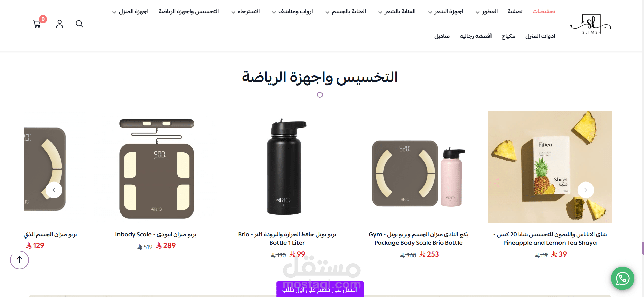This screenshot has height=297, width=644.
Task: Expand the العطور dropdown menu
Action: (486, 12)
